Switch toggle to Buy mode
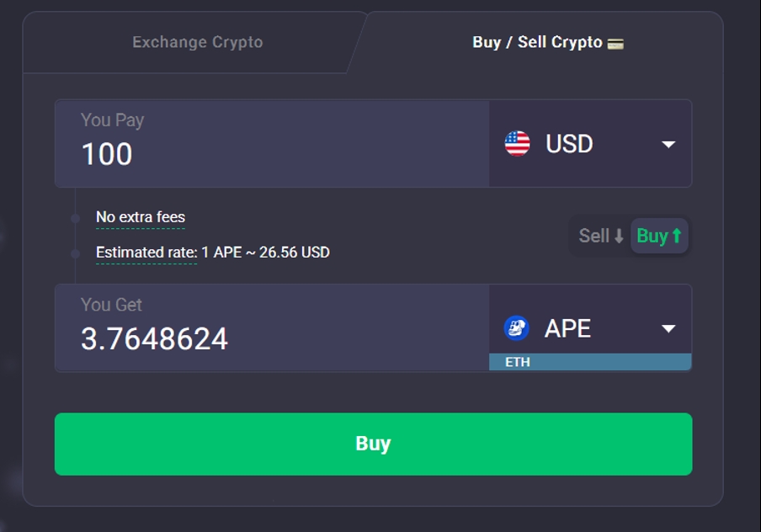Image resolution: width=761 pixels, height=532 pixels. (659, 236)
